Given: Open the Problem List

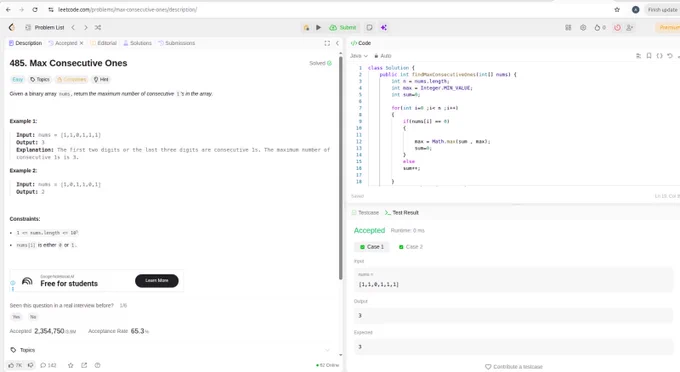Looking at the screenshot, I should tap(45, 27).
